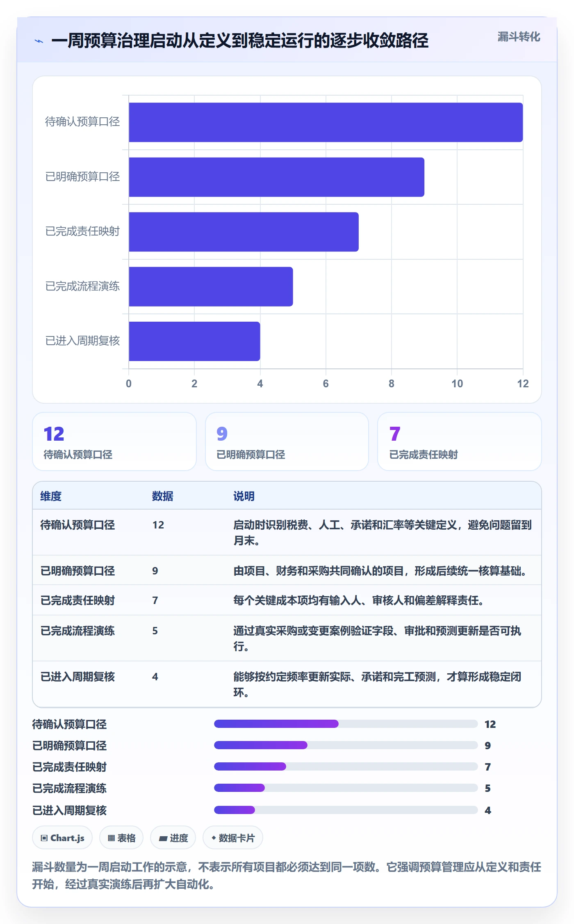
Task: Click the 漏斗转化 badge in the header
Action: point(519,37)
